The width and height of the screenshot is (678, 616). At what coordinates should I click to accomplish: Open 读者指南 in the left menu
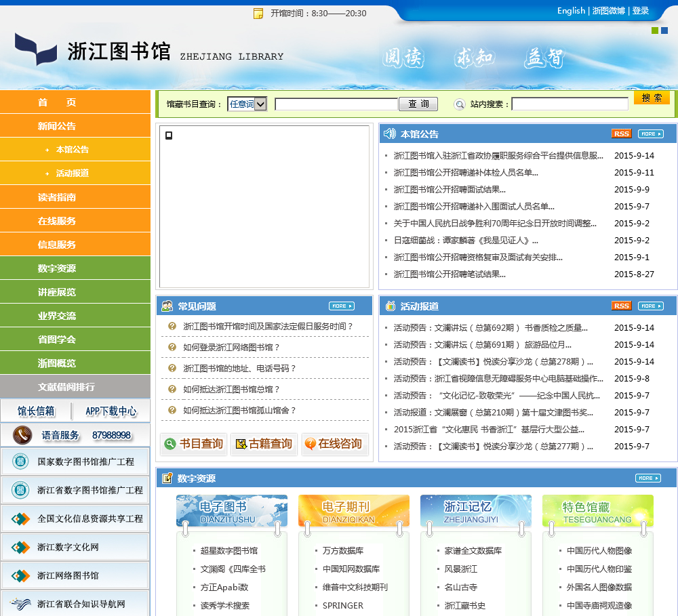[x=57, y=197]
